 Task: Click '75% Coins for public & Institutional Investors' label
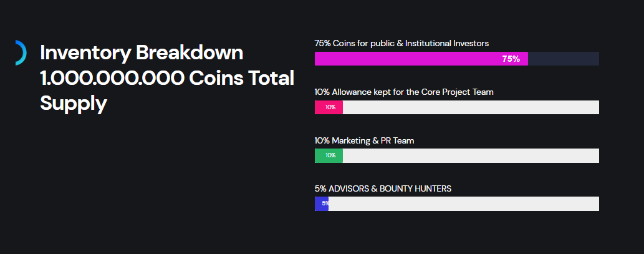point(401,44)
